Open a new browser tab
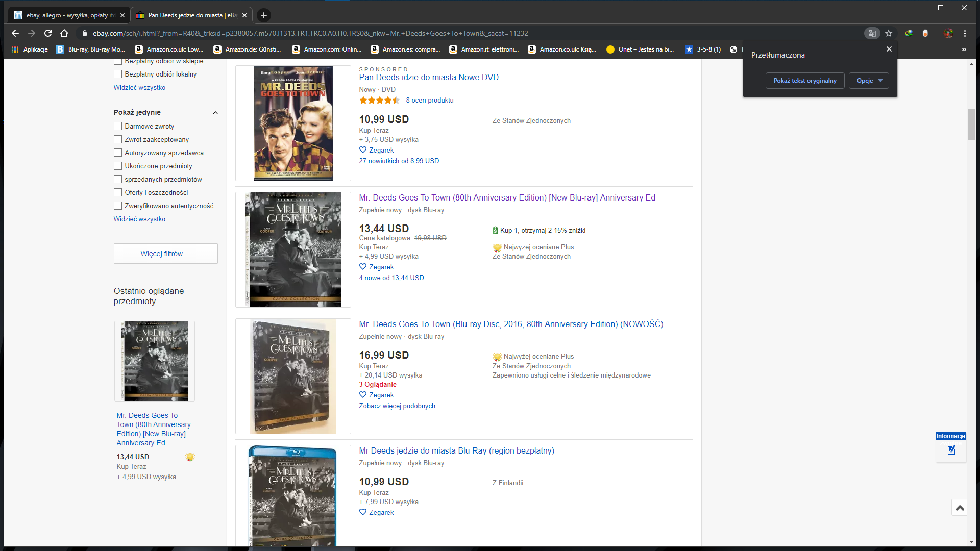The image size is (980, 551). (x=264, y=15)
